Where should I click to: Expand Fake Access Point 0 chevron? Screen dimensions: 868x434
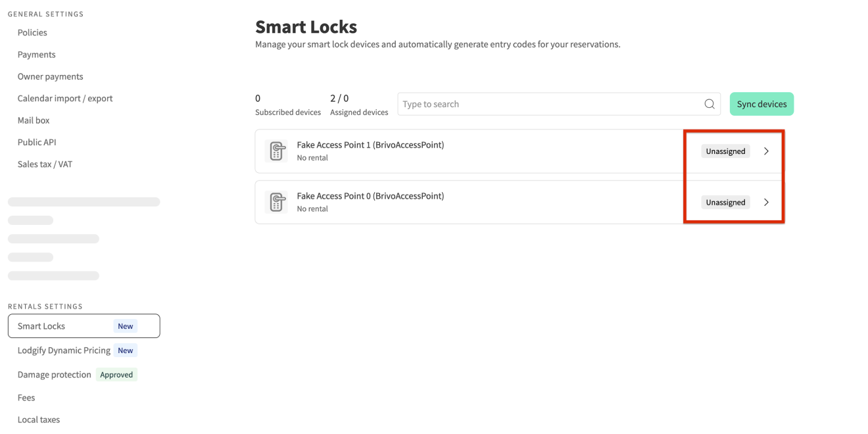(766, 203)
